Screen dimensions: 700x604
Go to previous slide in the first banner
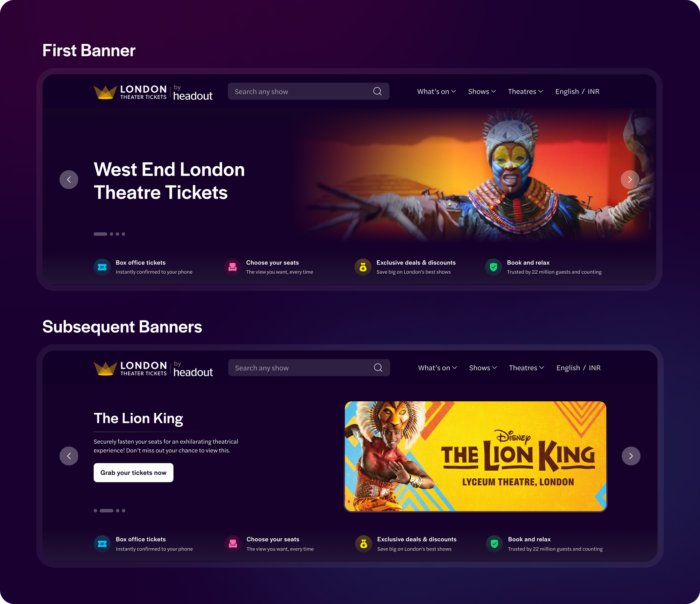[x=69, y=180]
